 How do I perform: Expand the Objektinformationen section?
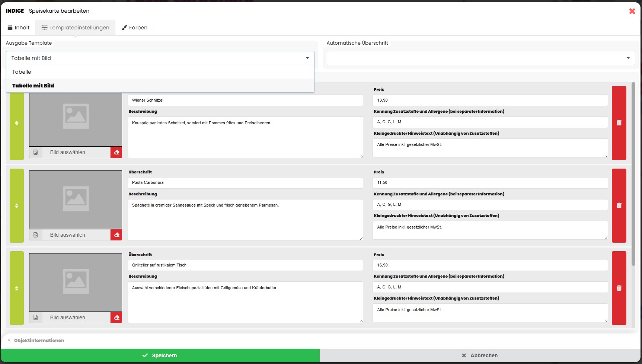(x=39, y=341)
